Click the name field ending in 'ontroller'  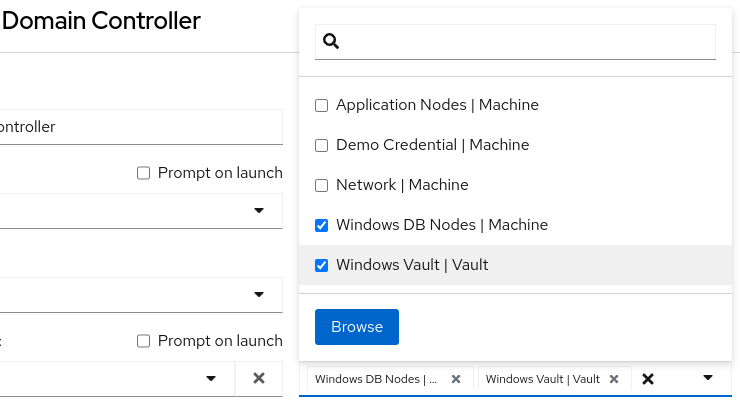click(x=141, y=127)
